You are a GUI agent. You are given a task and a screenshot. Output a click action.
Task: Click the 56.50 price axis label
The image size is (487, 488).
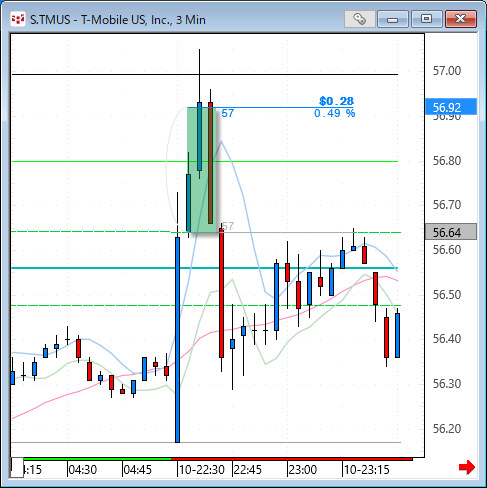point(447,295)
